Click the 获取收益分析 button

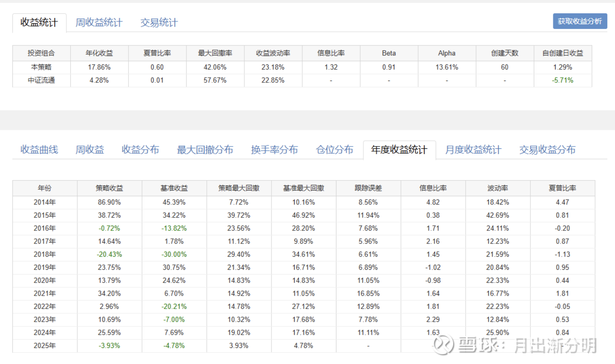pyautogui.click(x=580, y=21)
